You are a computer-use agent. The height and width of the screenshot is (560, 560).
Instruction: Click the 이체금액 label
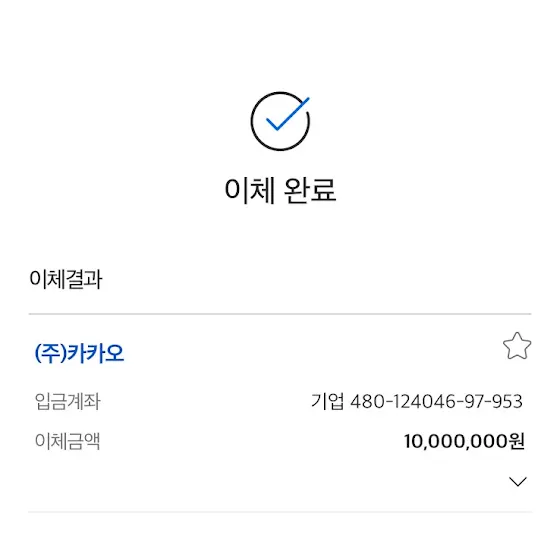click(68, 441)
